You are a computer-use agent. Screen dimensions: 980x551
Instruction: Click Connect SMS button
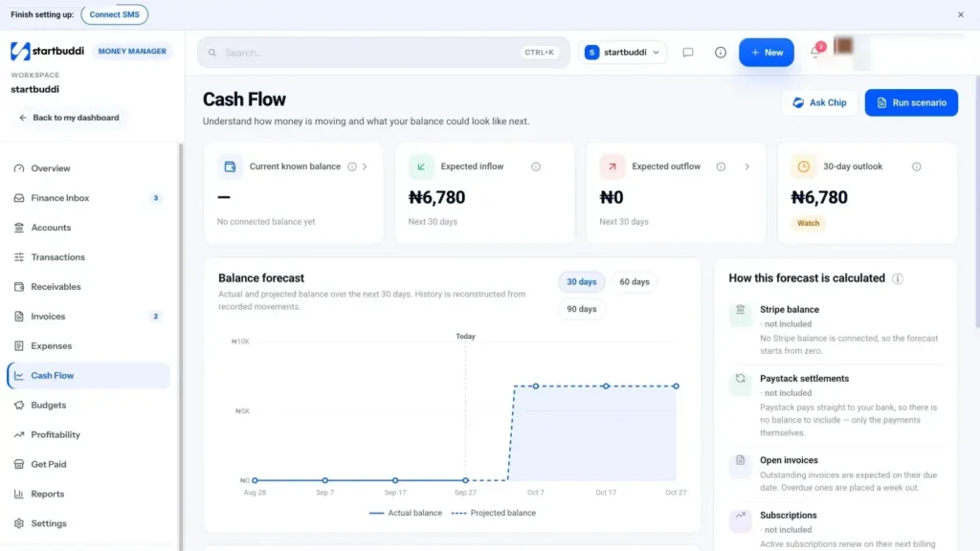tap(115, 14)
